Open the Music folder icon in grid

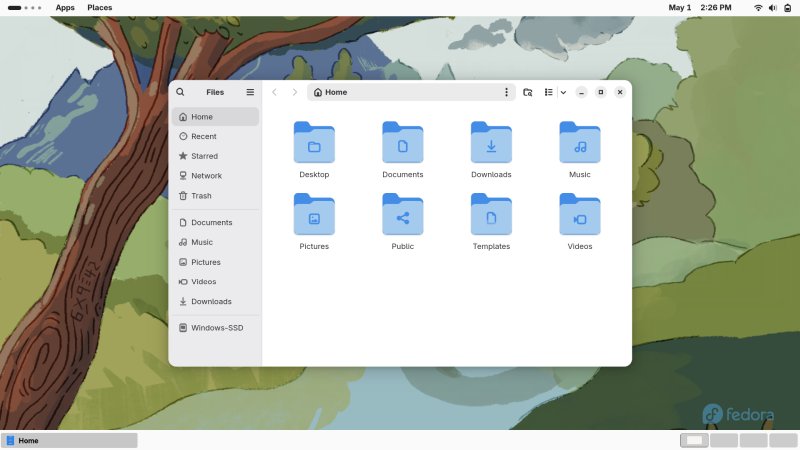[x=580, y=142]
